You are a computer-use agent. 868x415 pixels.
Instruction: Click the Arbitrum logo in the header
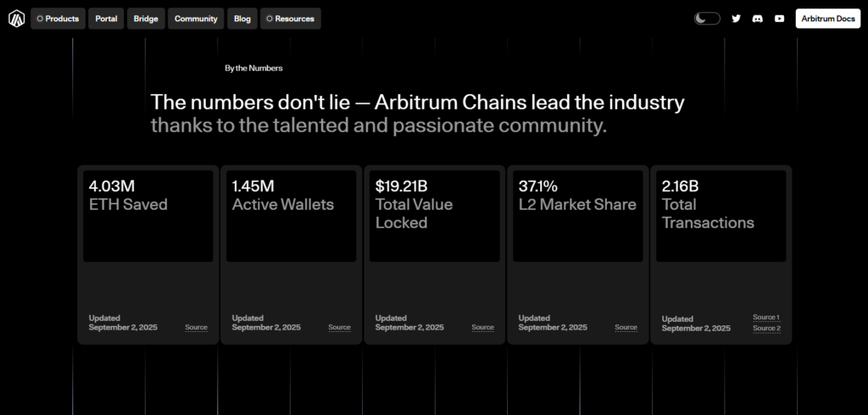coord(16,19)
